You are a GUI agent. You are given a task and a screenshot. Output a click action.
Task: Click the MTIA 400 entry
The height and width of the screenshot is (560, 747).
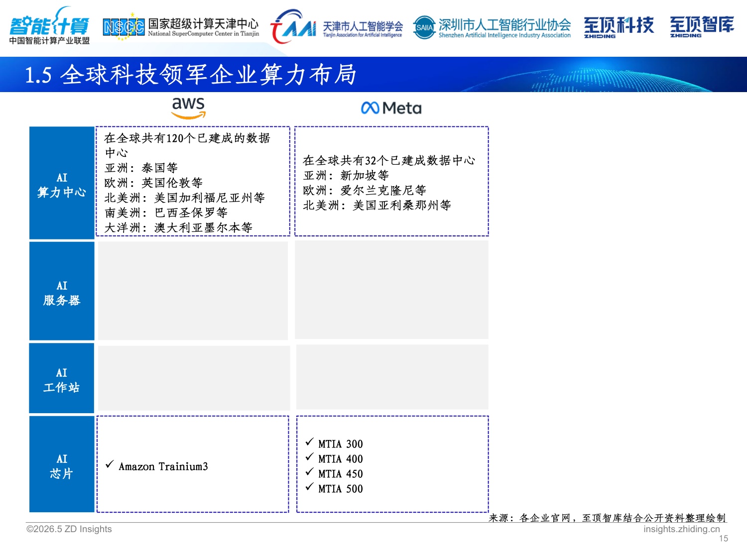(341, 459)
